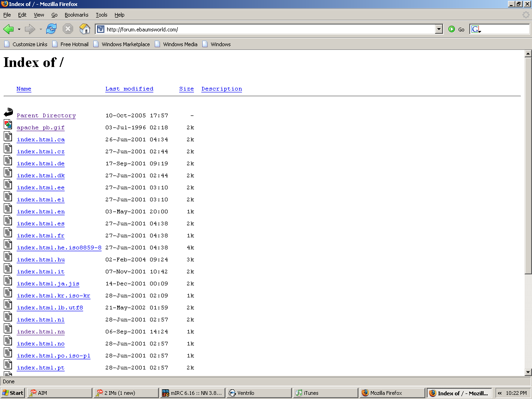Viewport: 532px width, 399px height.
Task: Open the Back button history dropdown arrow
Action: [19, 30]
